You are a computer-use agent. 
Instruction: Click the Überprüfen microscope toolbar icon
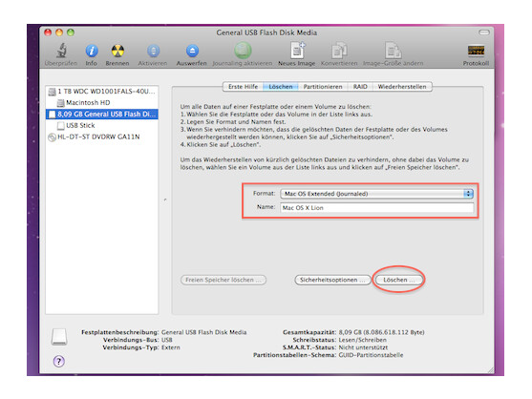point(61,51)
